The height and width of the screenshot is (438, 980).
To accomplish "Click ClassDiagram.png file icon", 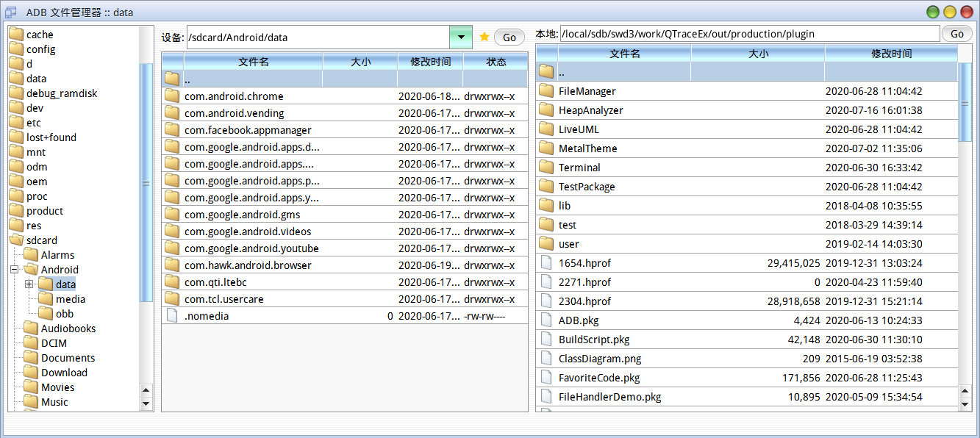I will 546,359.
